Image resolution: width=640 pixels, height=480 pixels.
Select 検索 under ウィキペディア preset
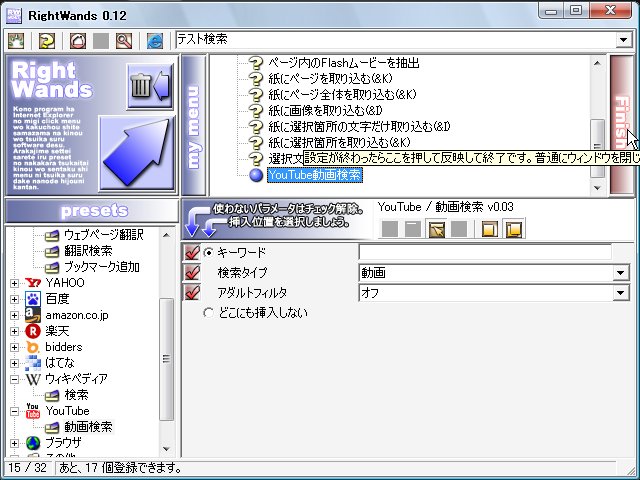point(76,395)
